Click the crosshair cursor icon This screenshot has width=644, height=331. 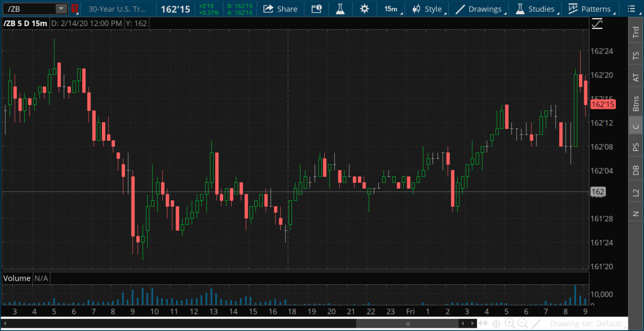pyautogui.click(x=496, y=323)
